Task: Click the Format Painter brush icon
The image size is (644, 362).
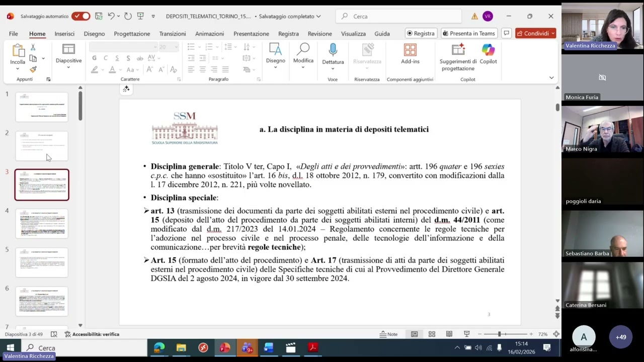Action: (x=33, y=69)
